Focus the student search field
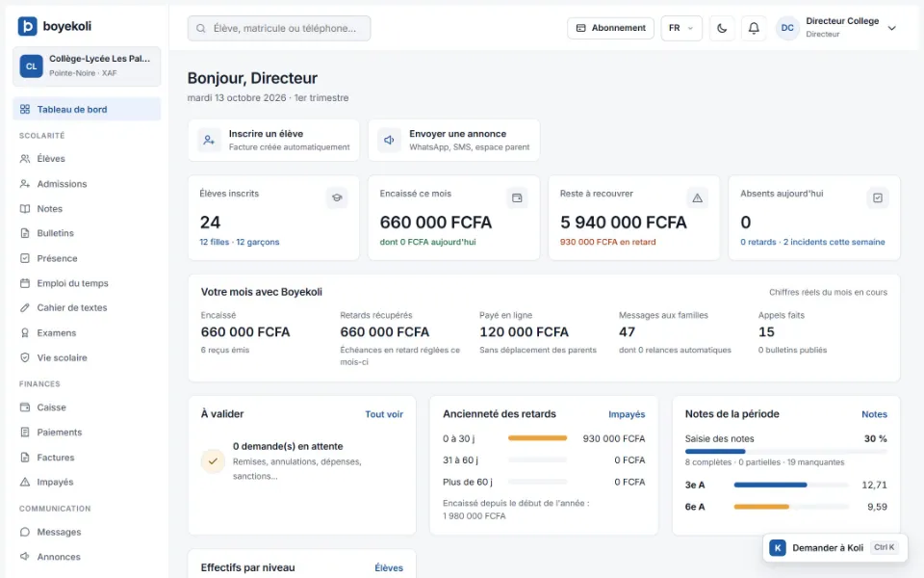The image size is (924, 578). (x=279, y=28)
